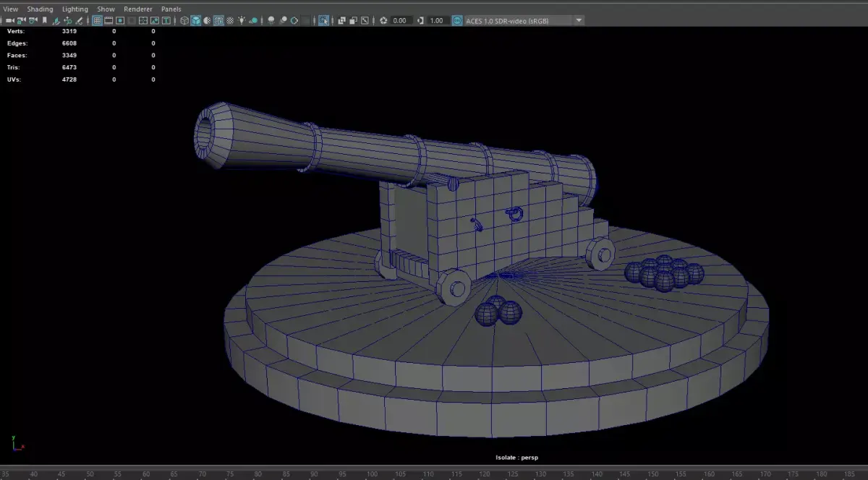Click the 'Isolate : persp' viewport label
868x480 pixels.
coord(517,458)
